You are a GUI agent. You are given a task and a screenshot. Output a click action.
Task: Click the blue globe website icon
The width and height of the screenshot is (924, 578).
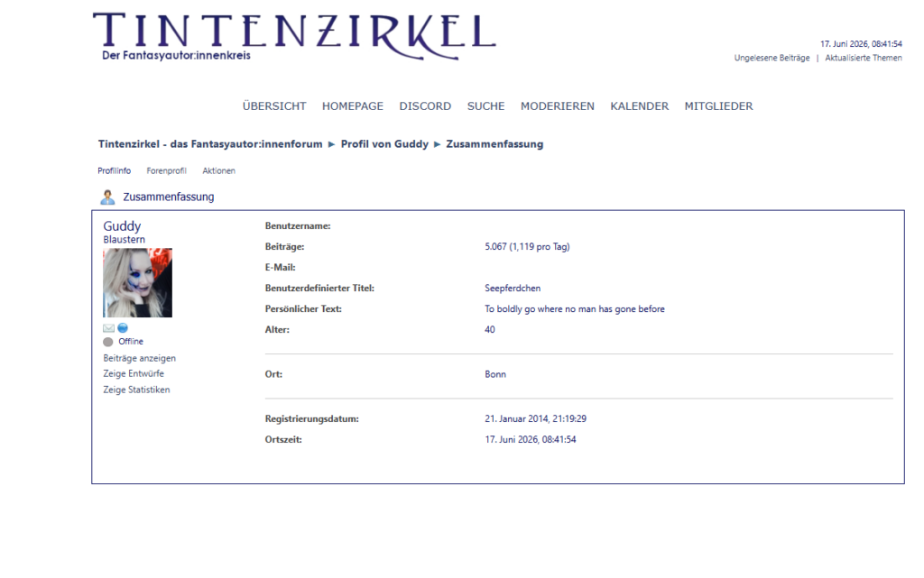(123, 328)
